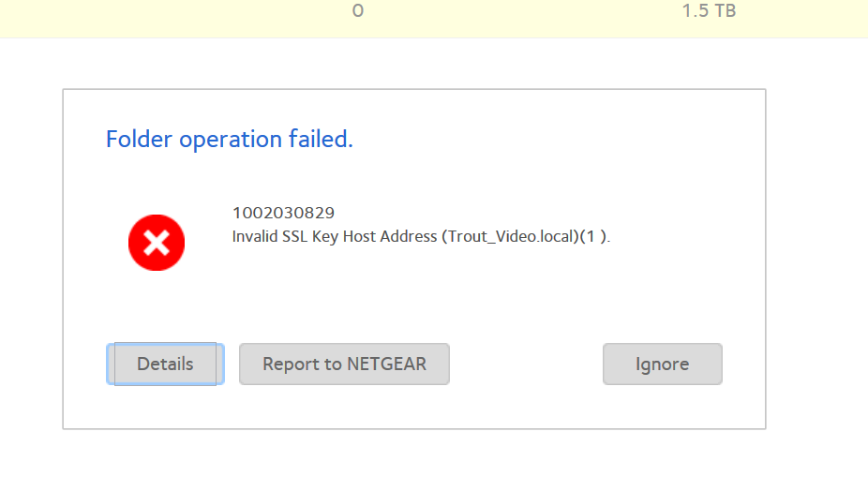Image resolution: width=868 pixels, height=491 pixels.
Task: Click the red error X icon
Action: [x=157, y=244]
